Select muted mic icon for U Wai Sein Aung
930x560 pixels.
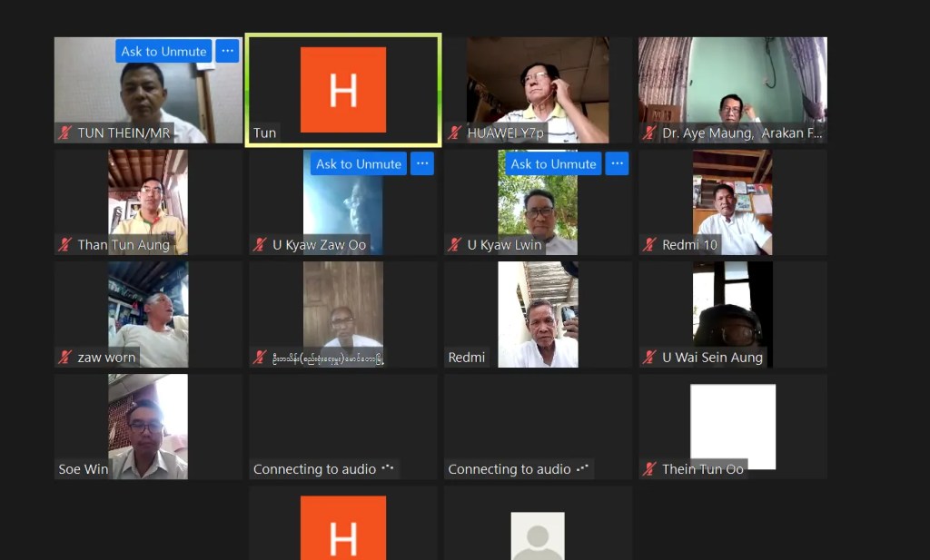649,358
